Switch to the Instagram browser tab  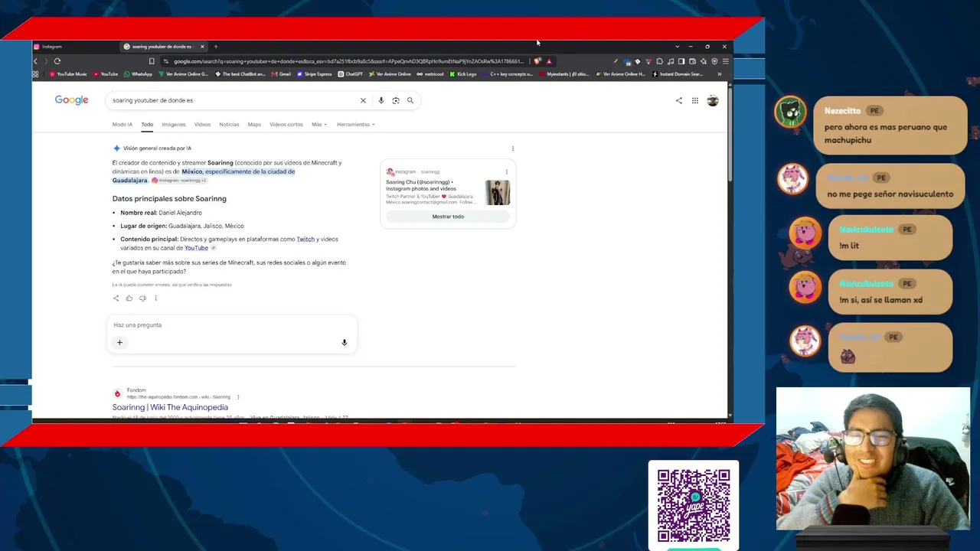click(x=75, y=47)
